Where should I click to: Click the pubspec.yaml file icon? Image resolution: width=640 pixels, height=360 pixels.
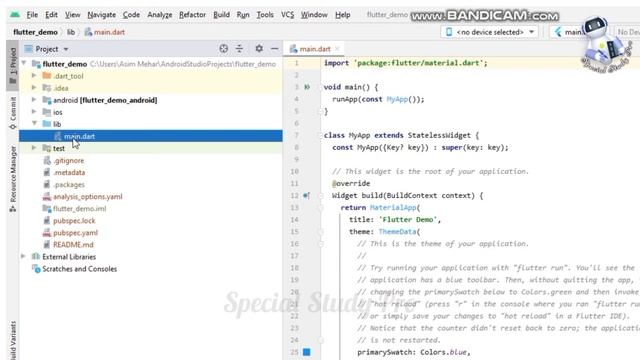point(47,233)
